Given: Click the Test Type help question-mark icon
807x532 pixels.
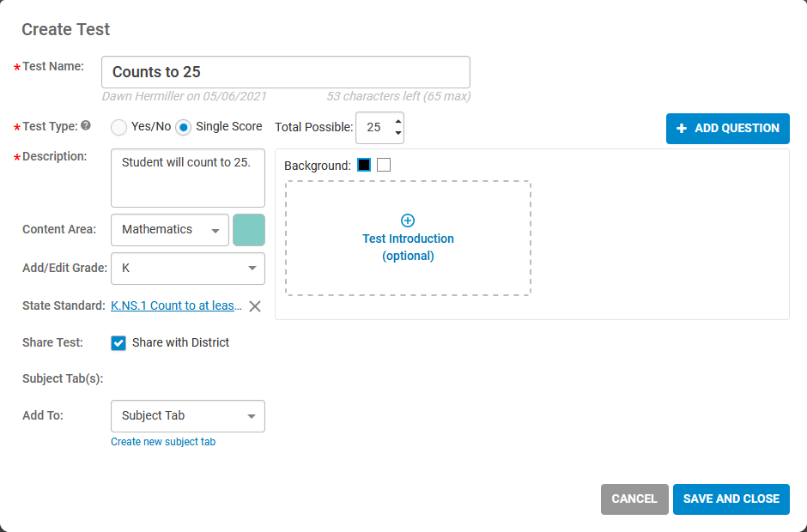Looking at the screenshot, I should [86, 125].
